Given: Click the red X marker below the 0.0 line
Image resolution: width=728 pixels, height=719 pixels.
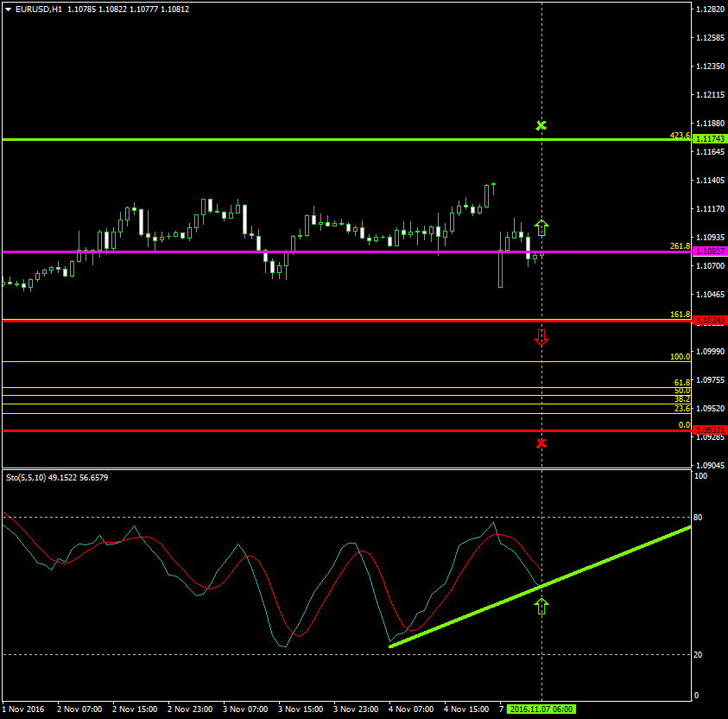Looking at the screenshot, I should pyautogui.click(x=541, y=442).
